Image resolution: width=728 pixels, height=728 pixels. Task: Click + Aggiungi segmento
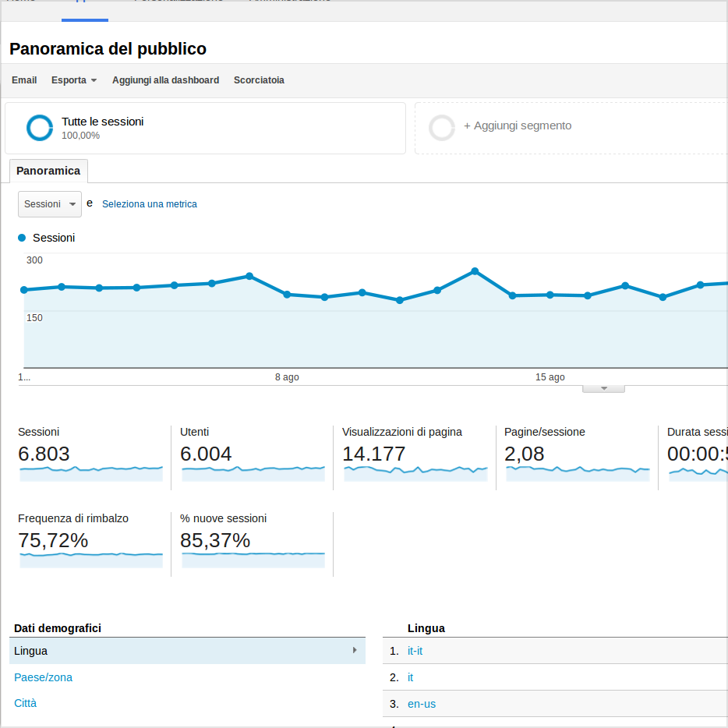[518, 125]
